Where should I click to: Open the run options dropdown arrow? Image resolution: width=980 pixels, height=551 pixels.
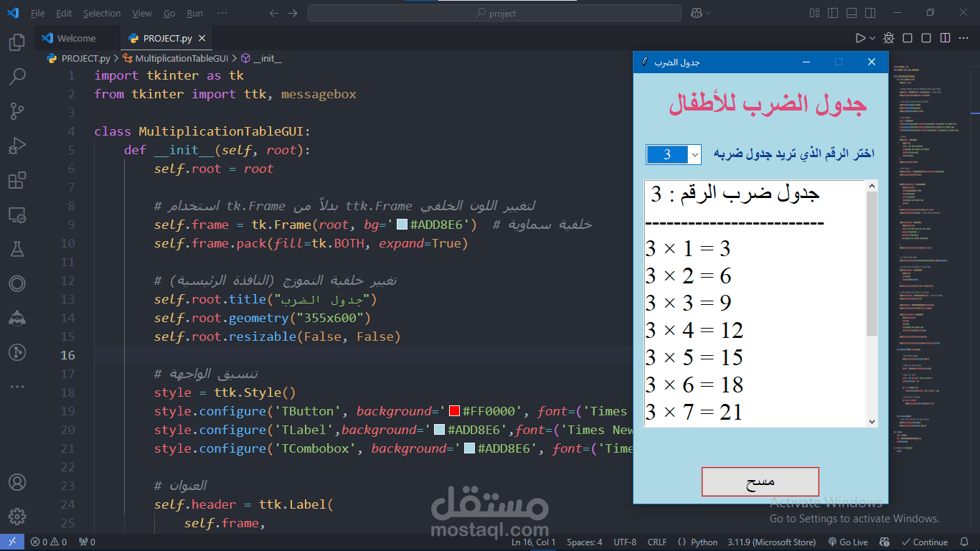pos(872,38)
